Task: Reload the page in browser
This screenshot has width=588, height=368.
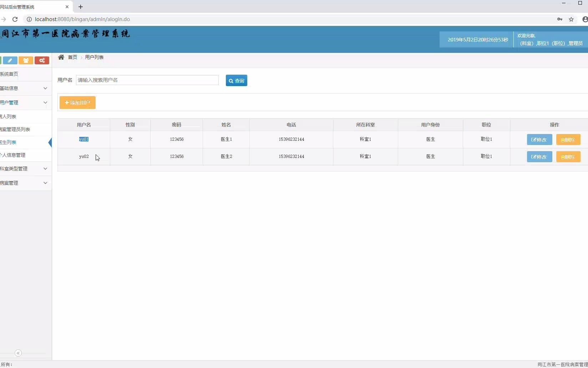Action: (15, 19)
